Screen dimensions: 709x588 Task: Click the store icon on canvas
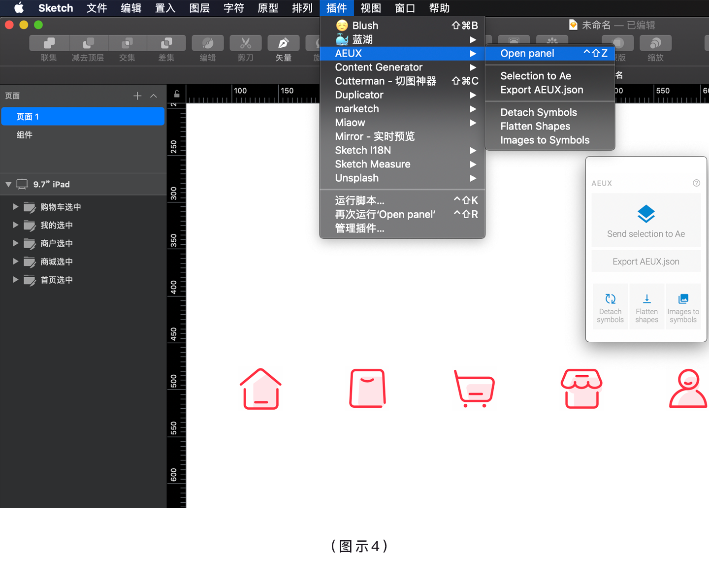pos(581,389)
